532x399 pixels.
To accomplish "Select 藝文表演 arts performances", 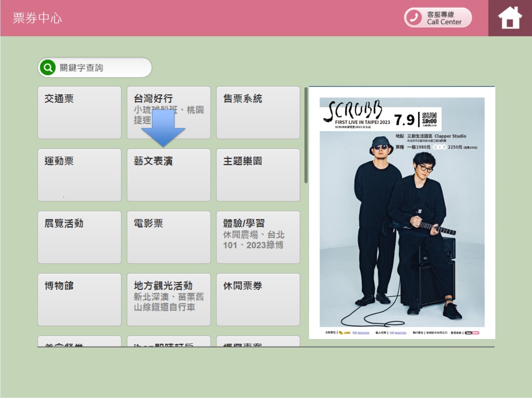I will point(169,175).
